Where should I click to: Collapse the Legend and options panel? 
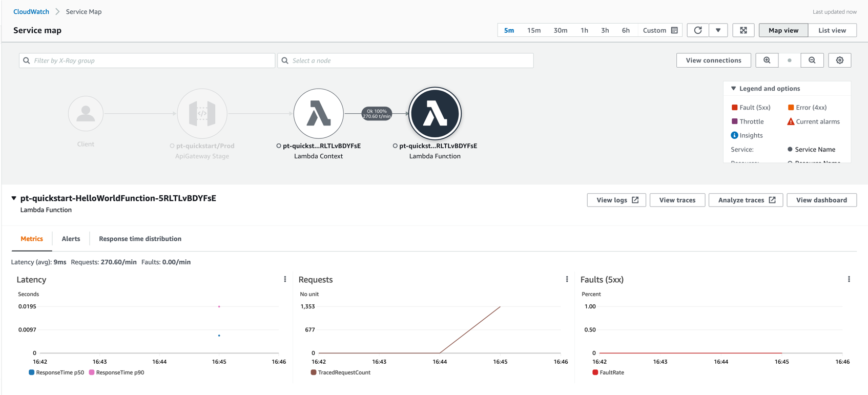pos(733,89)
